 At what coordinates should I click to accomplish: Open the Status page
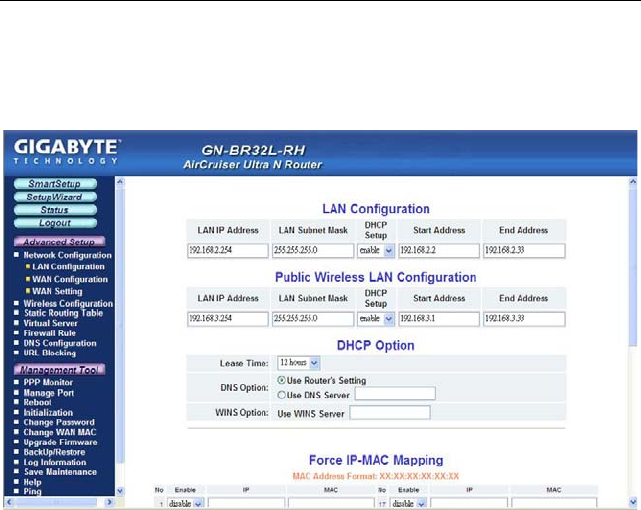pyautogui.click(x=55, y=210)
